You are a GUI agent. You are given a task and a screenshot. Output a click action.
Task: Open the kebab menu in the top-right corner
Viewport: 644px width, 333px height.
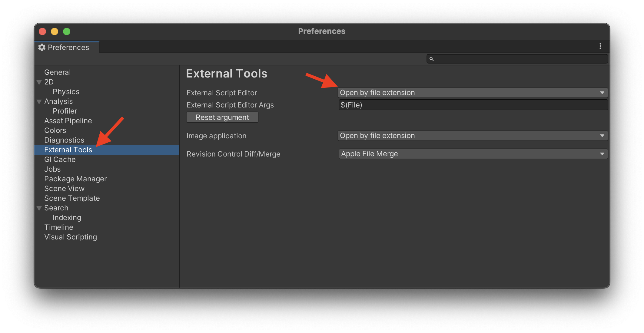pyautogui.click(x=600, y=46)
